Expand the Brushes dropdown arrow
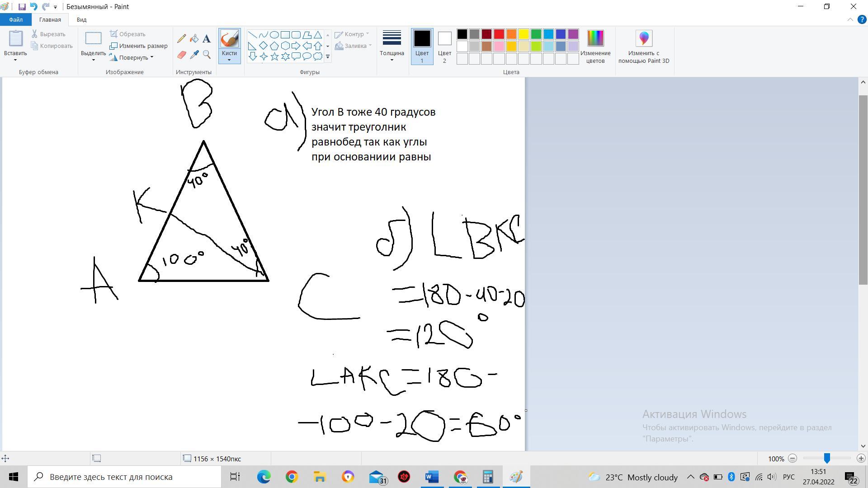Image resolution: width=868 pixels, height=488 pixels. click(229, 60)
